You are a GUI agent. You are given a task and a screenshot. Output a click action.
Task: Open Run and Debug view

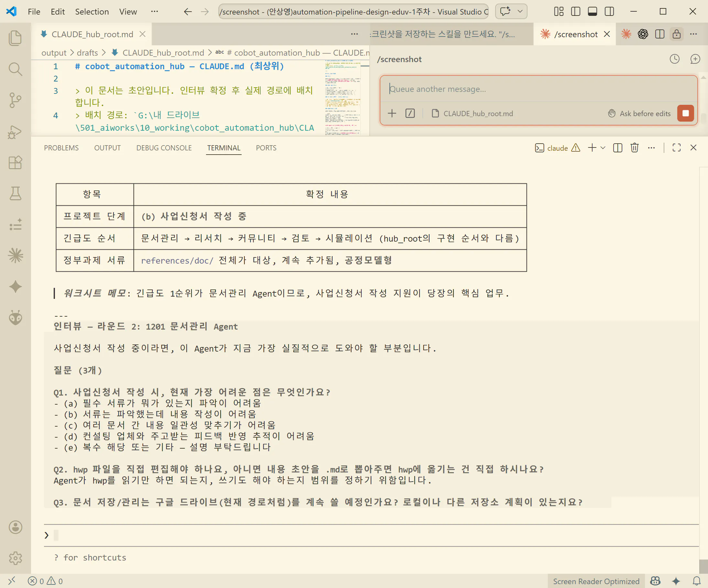[x=15, y=132]
